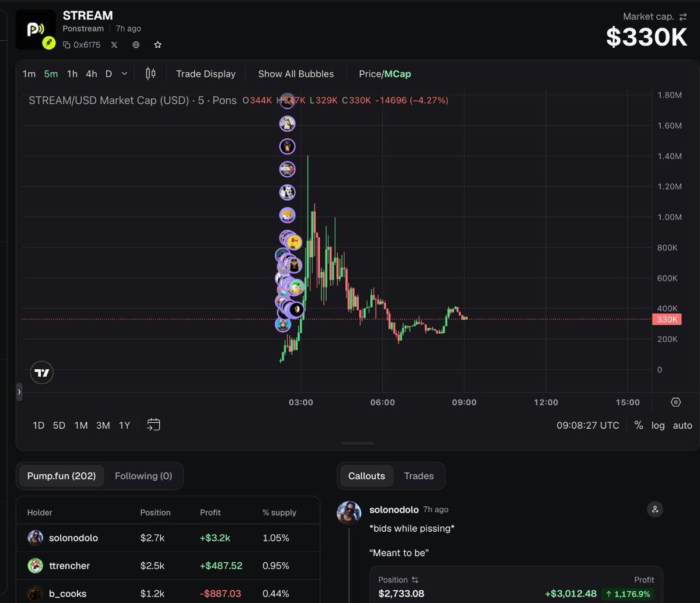Select the 5m timeframe
Image resolution: width=700 pixels, height=603 pixels.
51,74
